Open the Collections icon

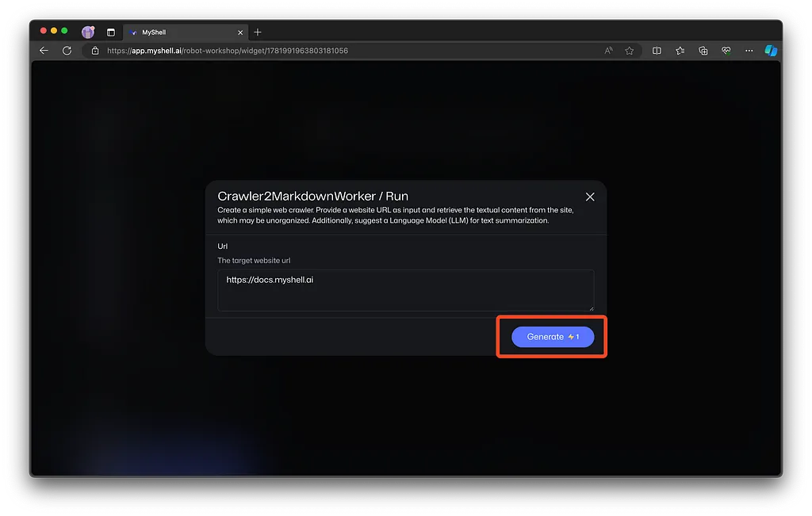coord(703,51)
